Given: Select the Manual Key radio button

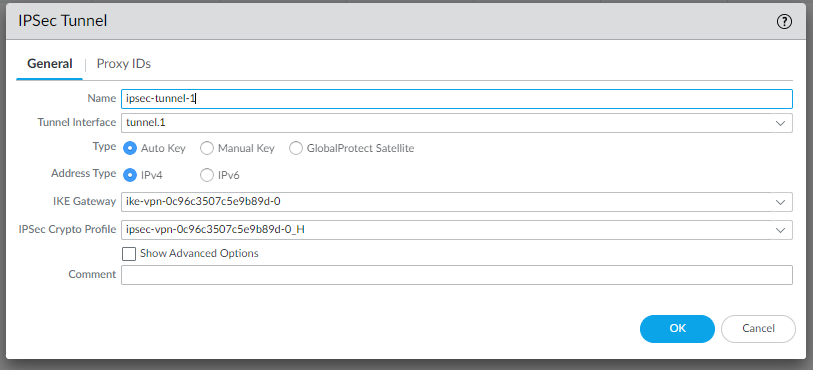Looking at the screenshot, I should click(207, 148).
